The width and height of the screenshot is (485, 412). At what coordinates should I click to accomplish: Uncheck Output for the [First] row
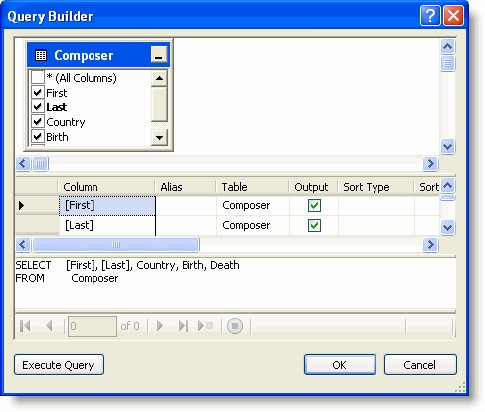[x=314, y=205]
